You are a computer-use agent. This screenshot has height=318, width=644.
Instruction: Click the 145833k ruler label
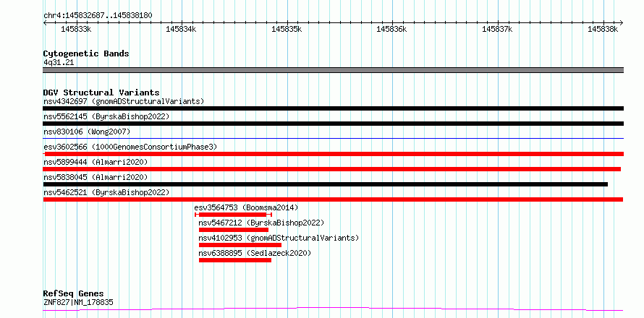(76, 30)
